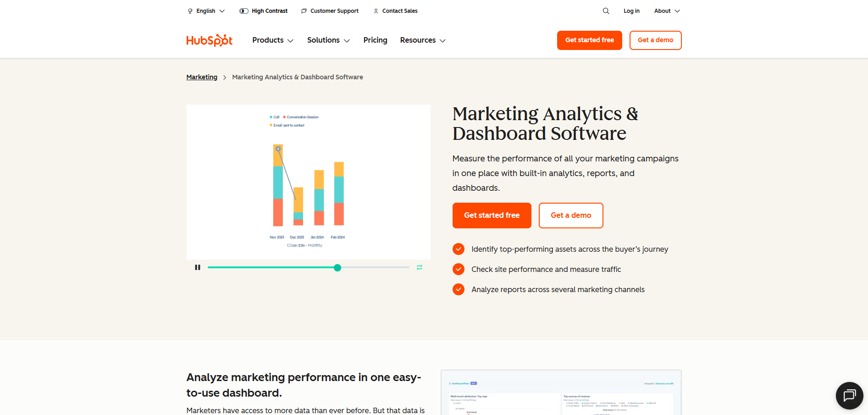Click 'Analyze marketing performance' section heading
The width and height of the screenshot is (868, 415).
(304, 385)
